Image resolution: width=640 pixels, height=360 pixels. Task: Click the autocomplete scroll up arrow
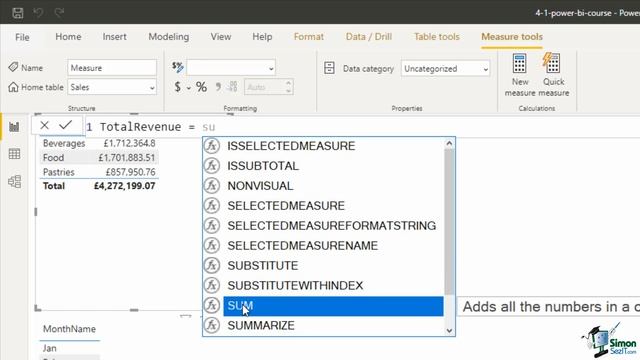coord(449,143)
